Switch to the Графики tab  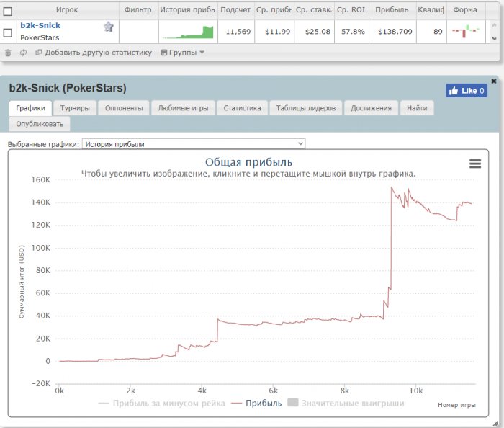[30, 108]
